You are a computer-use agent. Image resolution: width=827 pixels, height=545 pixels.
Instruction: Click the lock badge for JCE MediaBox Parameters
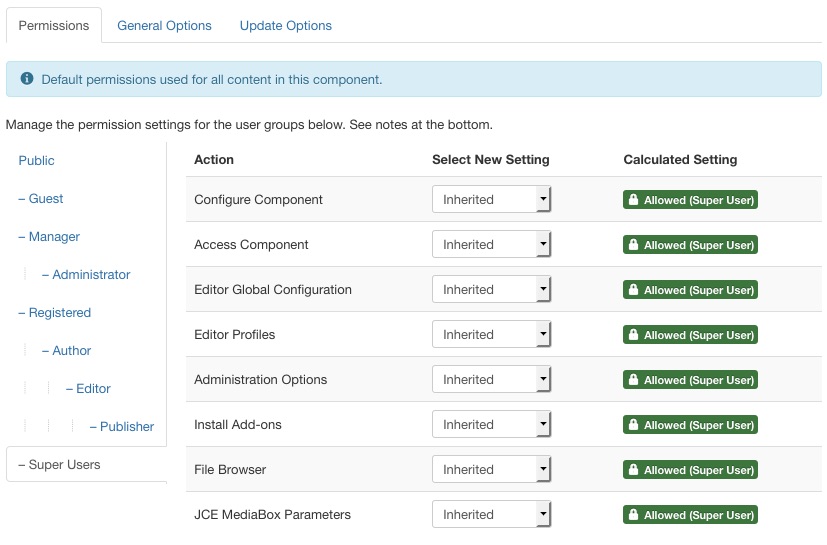690,515
